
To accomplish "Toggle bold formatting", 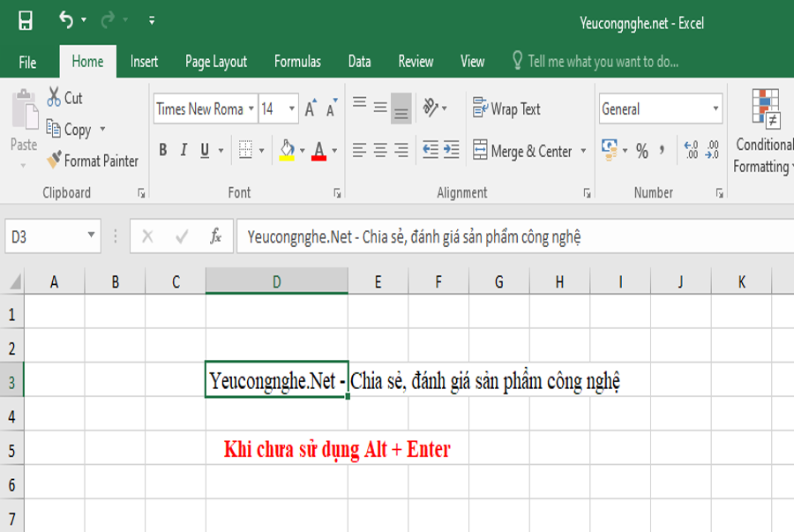I will point(162,150).
